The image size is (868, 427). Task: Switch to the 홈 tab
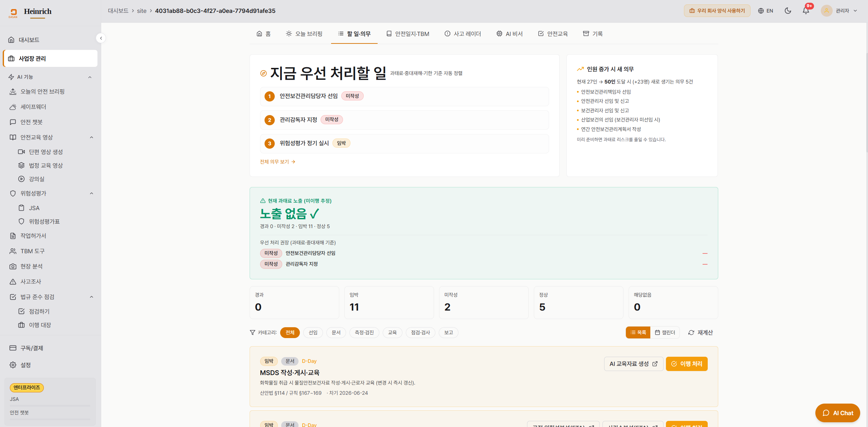(264, 34)
